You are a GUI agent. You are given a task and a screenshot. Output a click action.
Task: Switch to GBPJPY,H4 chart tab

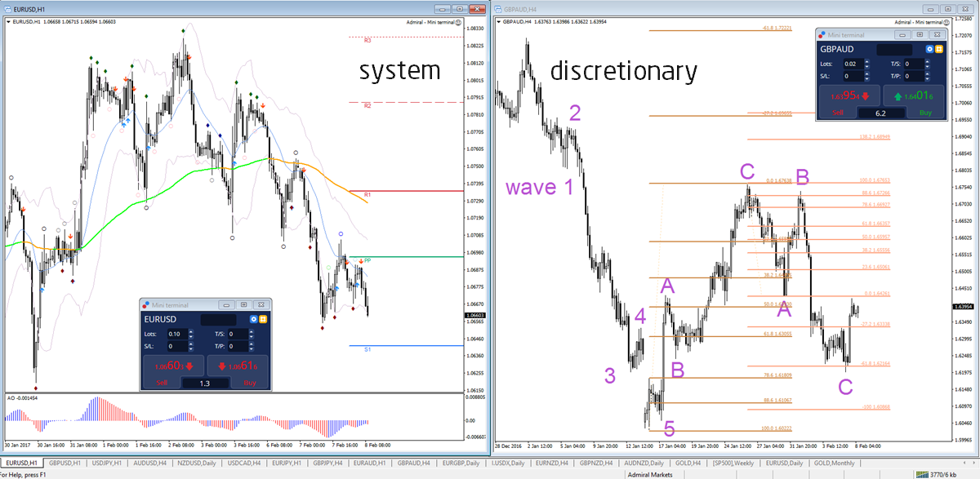pos(327,463)
